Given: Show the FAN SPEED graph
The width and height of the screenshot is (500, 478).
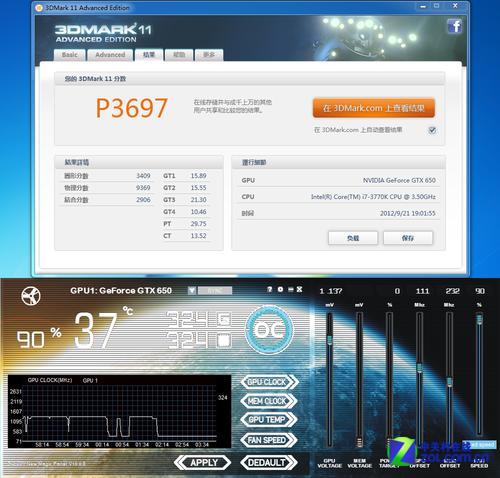Looking at the screenshot, I should click(x=269, y=440).
